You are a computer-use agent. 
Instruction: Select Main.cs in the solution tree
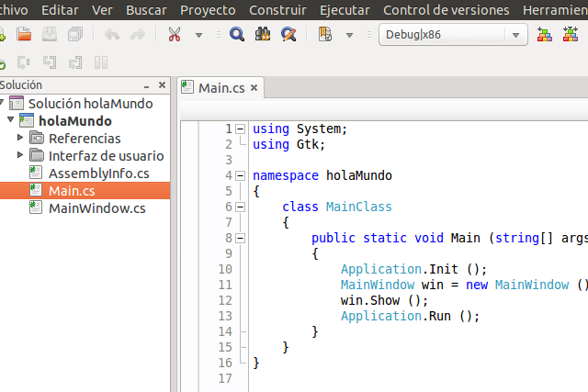pos(72,191)
